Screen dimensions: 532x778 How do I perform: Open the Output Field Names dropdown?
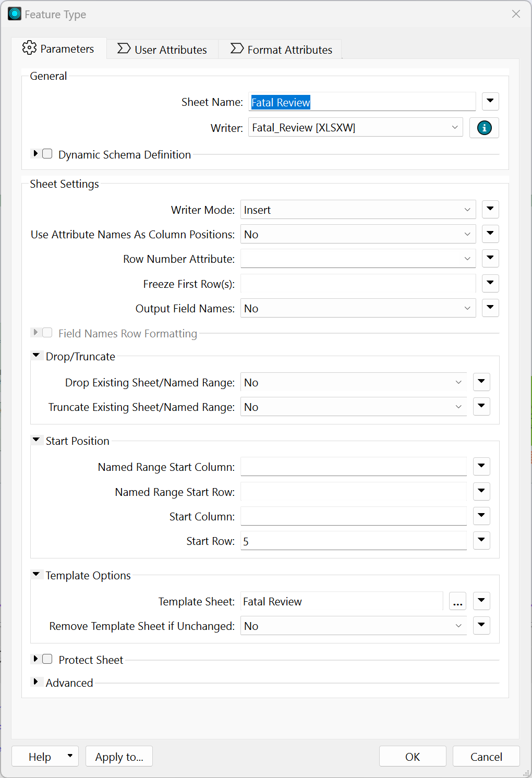click(358, 308)
